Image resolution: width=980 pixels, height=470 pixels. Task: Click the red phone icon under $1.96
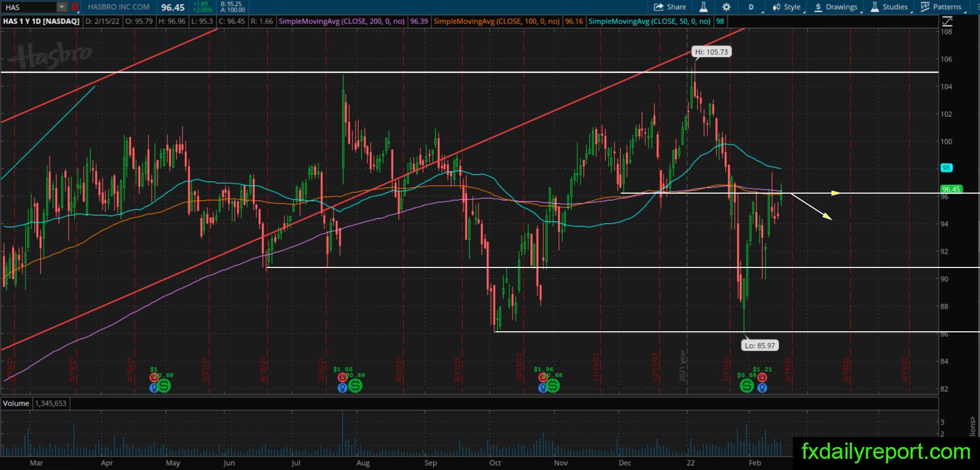[543, 377]
